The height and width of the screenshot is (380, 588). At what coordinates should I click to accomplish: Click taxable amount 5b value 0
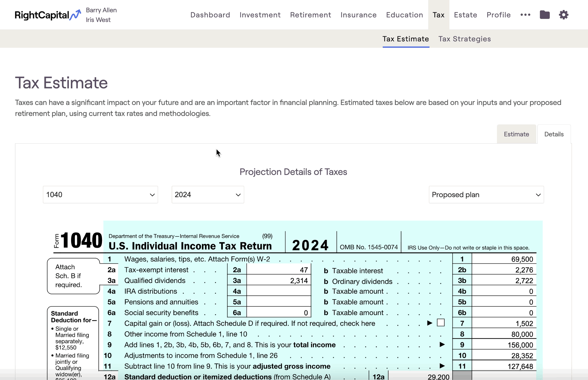[x=531, y=302]
